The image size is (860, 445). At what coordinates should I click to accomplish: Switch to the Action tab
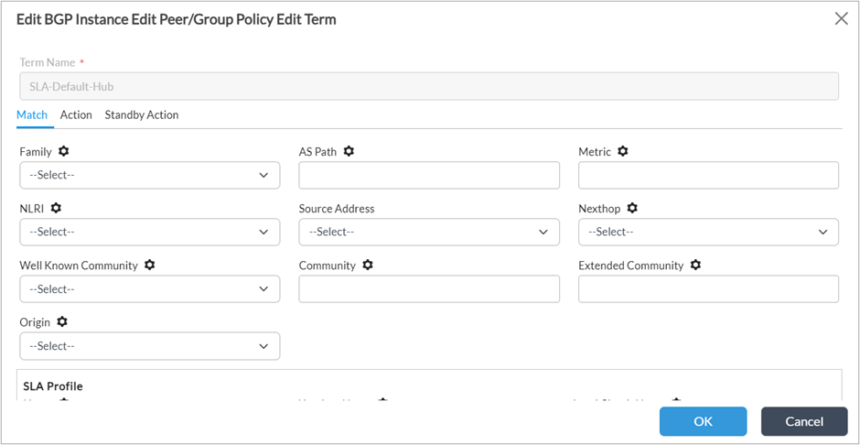pos(76,115)
